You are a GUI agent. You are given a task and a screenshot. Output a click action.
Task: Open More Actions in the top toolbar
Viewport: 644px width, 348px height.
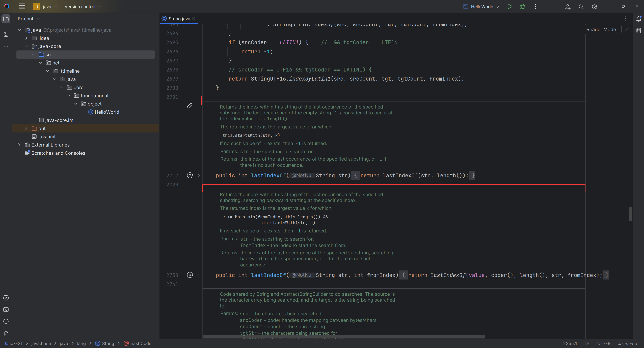click(x=535, y=7)
